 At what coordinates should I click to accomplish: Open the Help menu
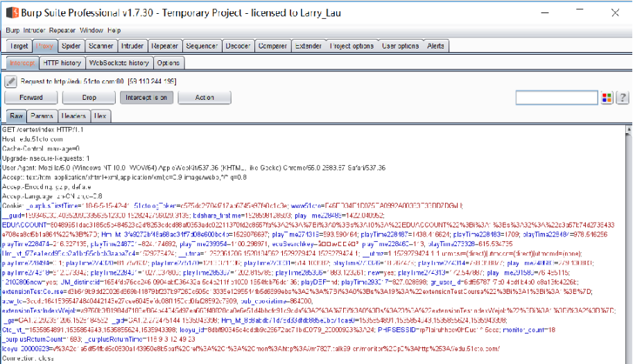coord(114,31)
